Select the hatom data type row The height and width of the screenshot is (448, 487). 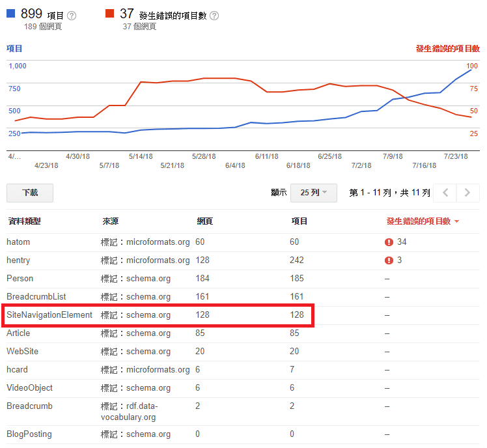tap(18, 242)
